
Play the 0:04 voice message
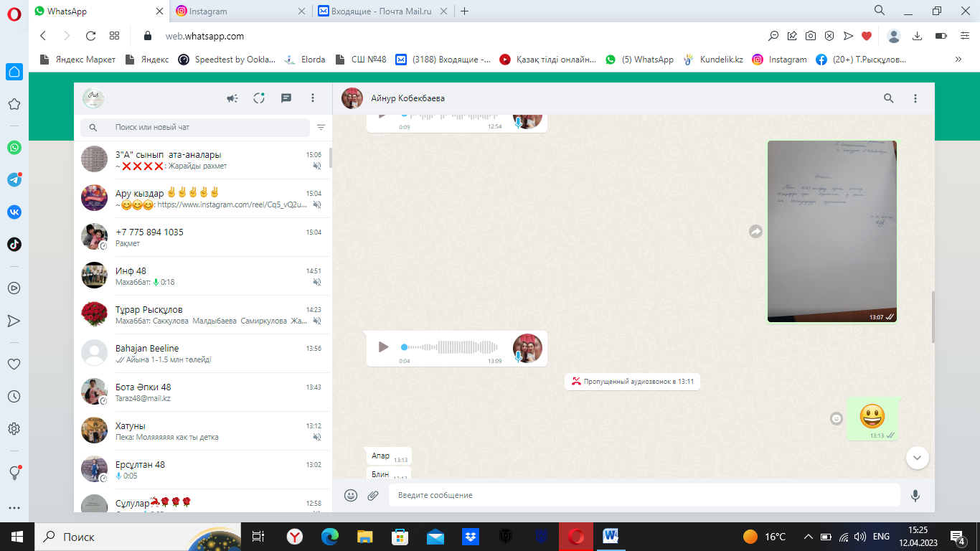[x=384, y=347]
